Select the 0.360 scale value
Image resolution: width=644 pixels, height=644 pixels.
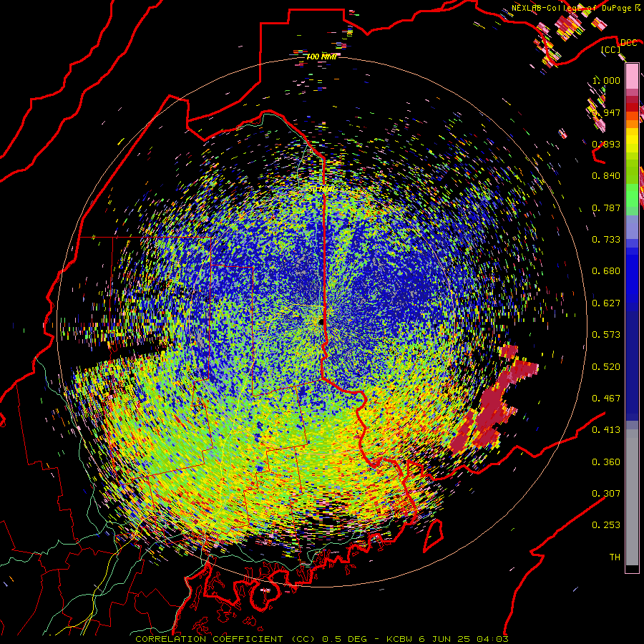606,462
